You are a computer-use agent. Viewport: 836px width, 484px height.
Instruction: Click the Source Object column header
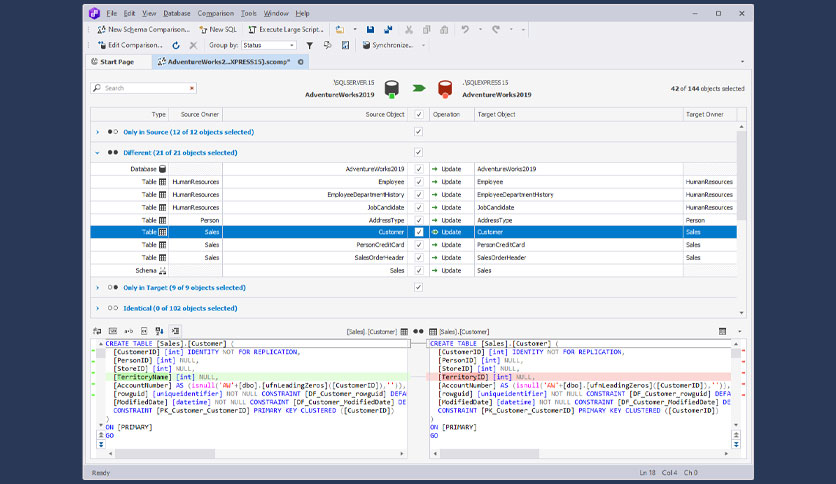click(315, 114)
